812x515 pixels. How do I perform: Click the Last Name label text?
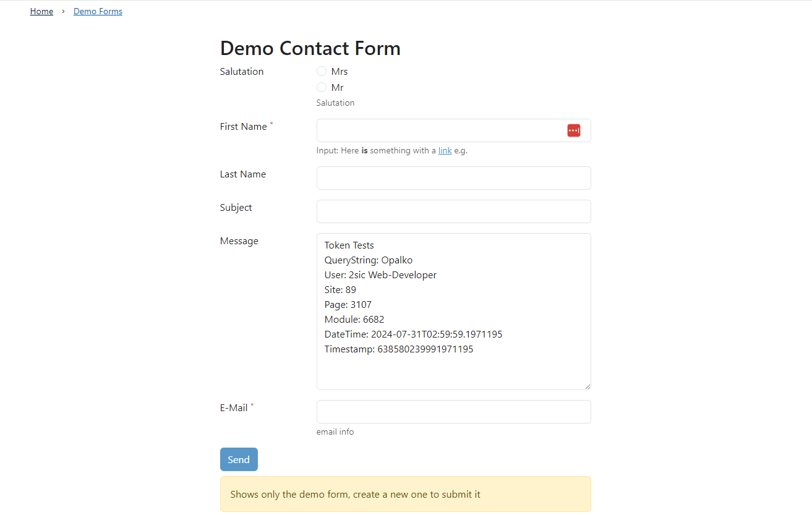tap(242, 174)
